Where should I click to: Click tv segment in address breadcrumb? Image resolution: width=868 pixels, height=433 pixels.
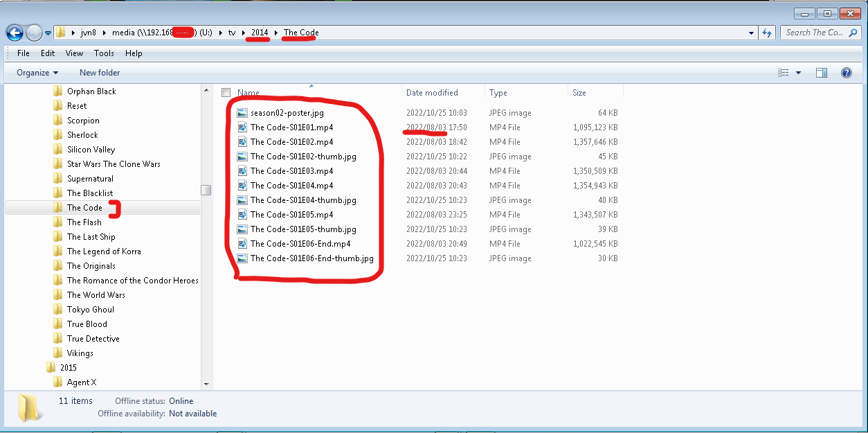click(232, 33)
